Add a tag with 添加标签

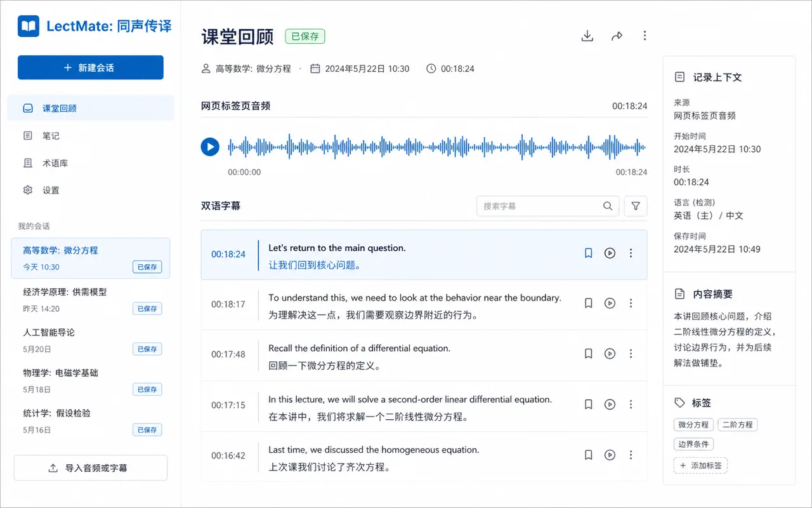(700, 465)
